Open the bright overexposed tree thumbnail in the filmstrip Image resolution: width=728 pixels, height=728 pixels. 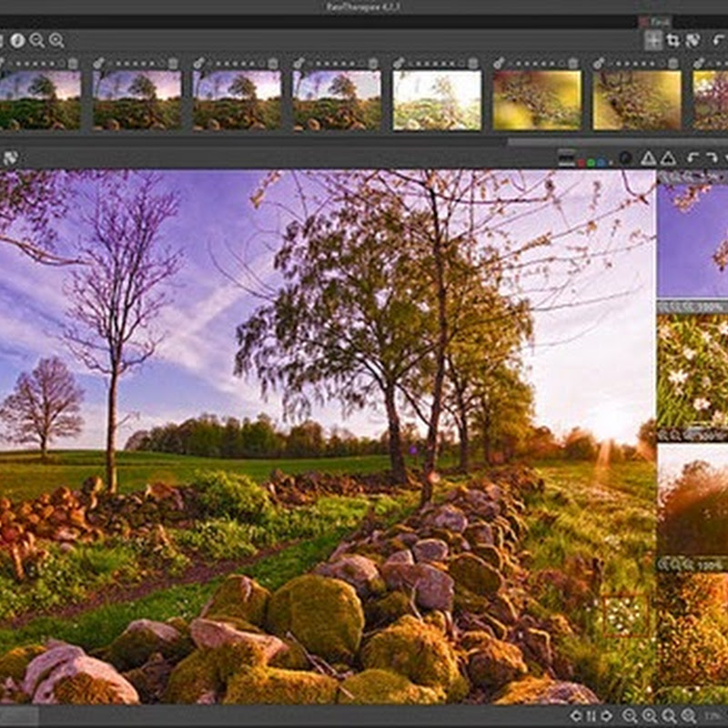click(x=436, y=100)
